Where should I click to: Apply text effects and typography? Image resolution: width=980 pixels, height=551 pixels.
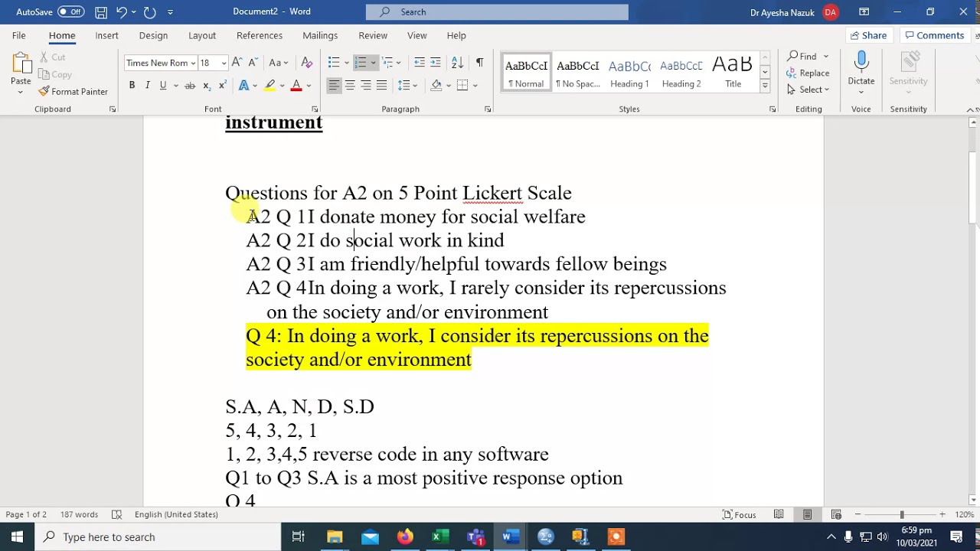(244, 85)
